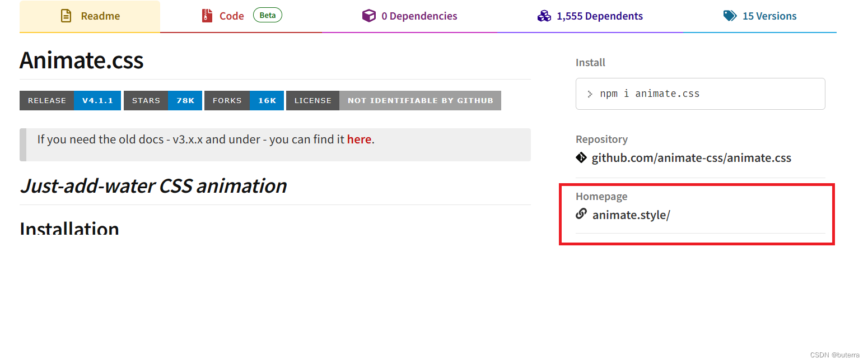Screen dimensions: 868x363
Task: Open the Readme tab
Action: 90,16
